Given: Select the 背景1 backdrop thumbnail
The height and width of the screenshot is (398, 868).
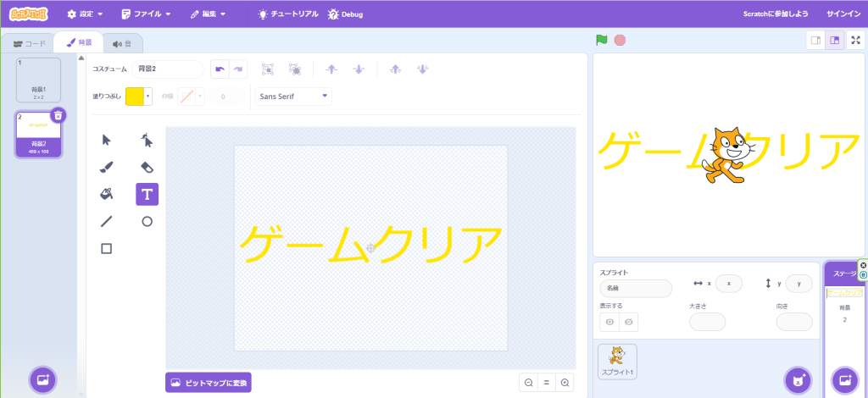Looking at the screenshot, I should [39, 80].
